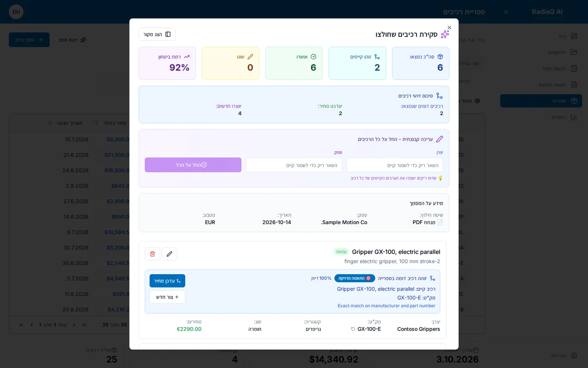This screenshot has height=368, width=588.
Task: Click the €2290.00 price value
Action: pyautogui.click(x=189, y=329)
